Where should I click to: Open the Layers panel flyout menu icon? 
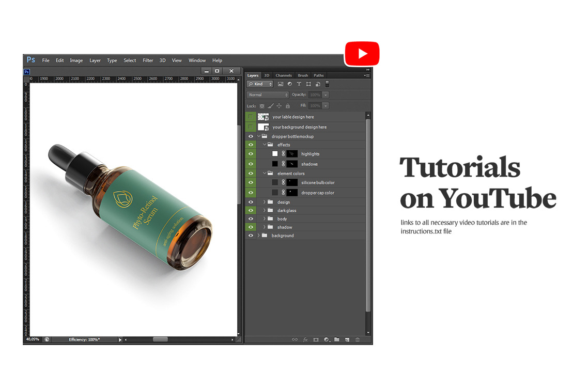click(367, 75)
